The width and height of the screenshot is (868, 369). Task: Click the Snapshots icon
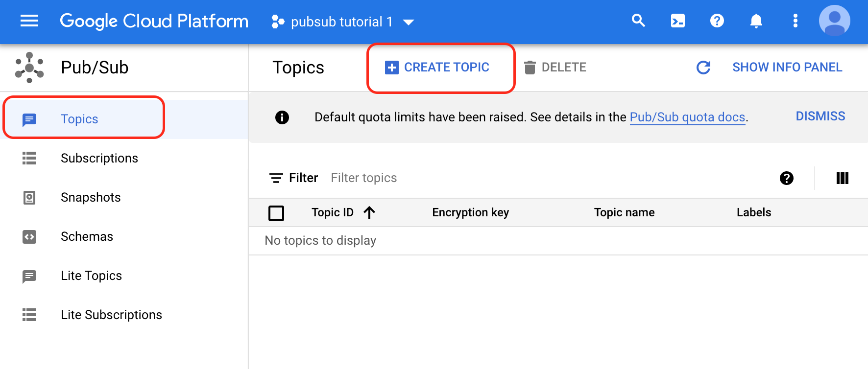point(29,197)
